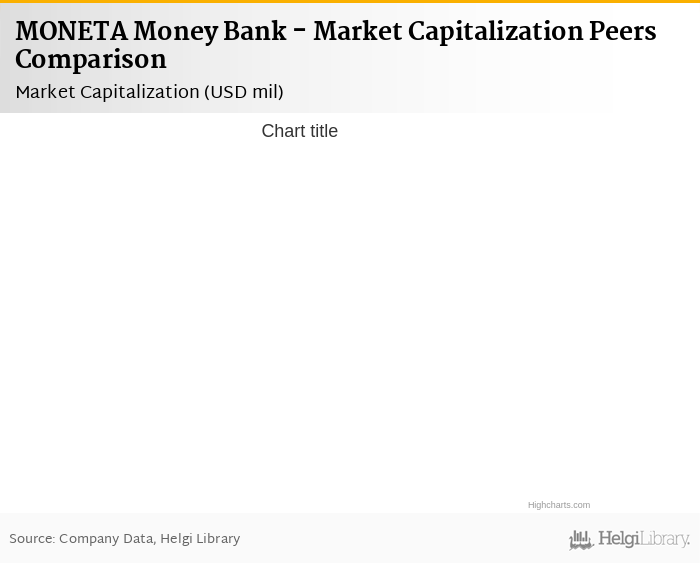The image size is (700, 563).
Task: Open the Highcharts.com credit link
Action: pos(559,505)
